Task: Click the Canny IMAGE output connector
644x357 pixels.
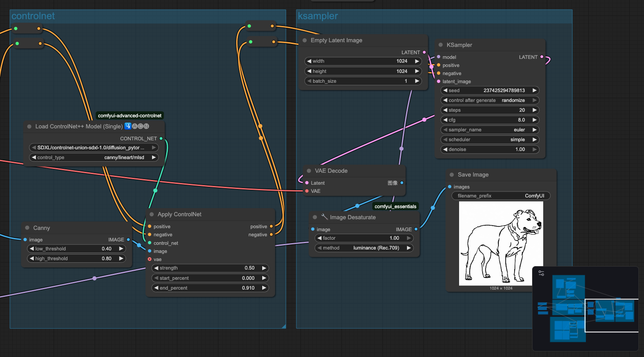Action: (128, 240)
